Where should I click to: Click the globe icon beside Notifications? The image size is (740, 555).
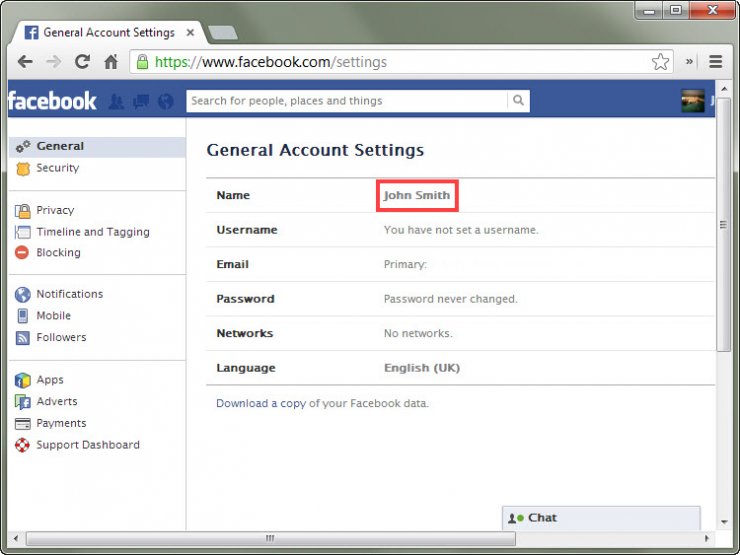[x=22, y=294]
